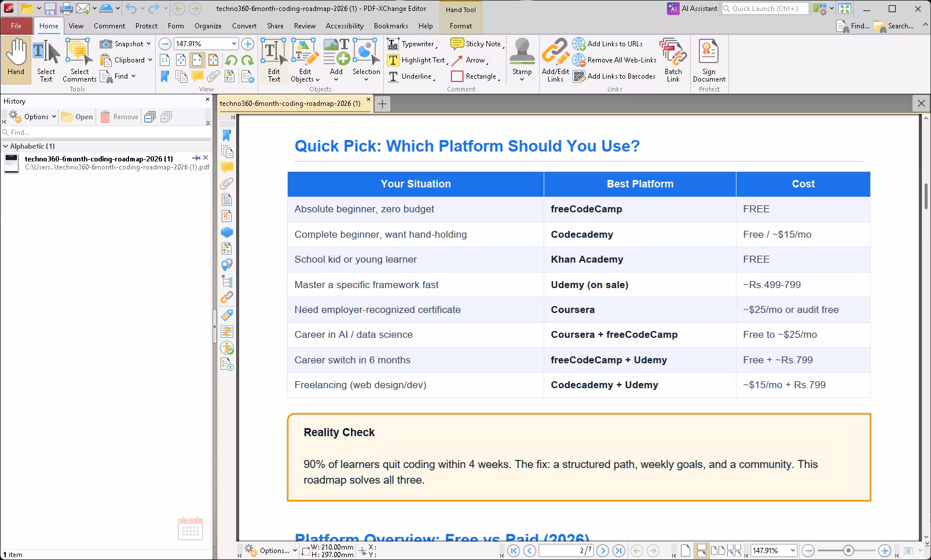Rotate view counter-clockwise
This screenshot has height=560, width=931.
pyautogui.click(x=231, y=60)
